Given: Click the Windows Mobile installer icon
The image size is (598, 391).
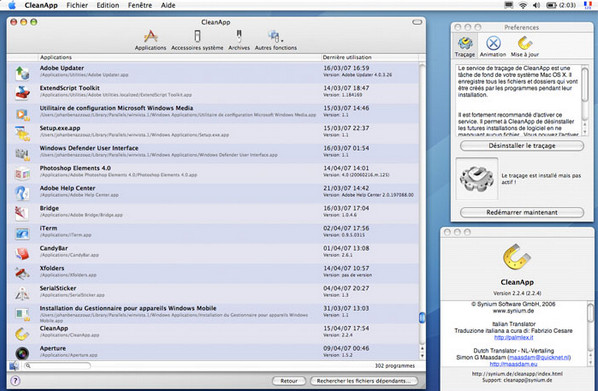Looking at the screenshot, I should coord(22,314).
